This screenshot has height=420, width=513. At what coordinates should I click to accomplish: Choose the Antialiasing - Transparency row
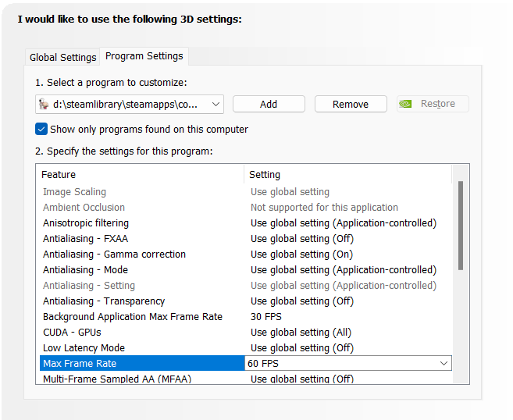point(104,301)
